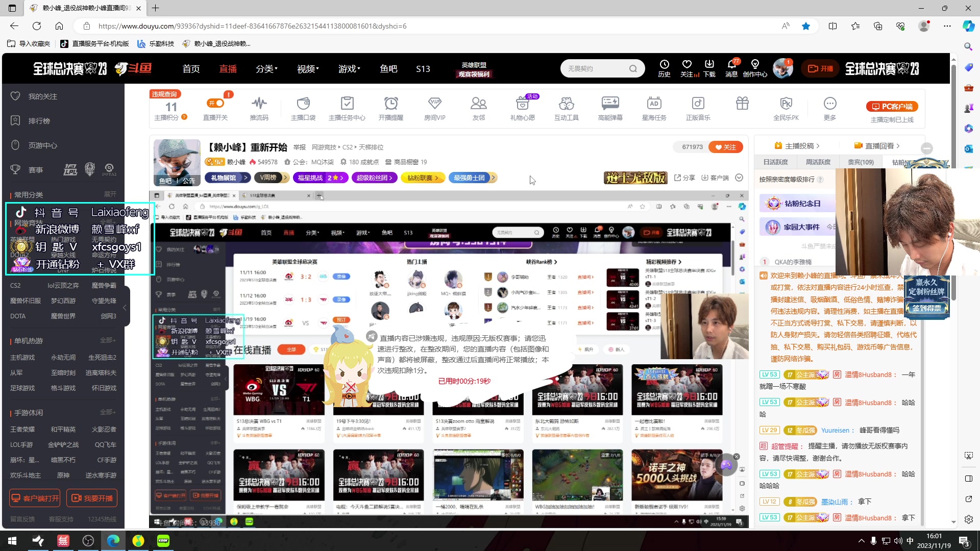This screenshot has width=980, height=551.
Task: Go to the 首页 nav tab
Action: click(191, 69)
